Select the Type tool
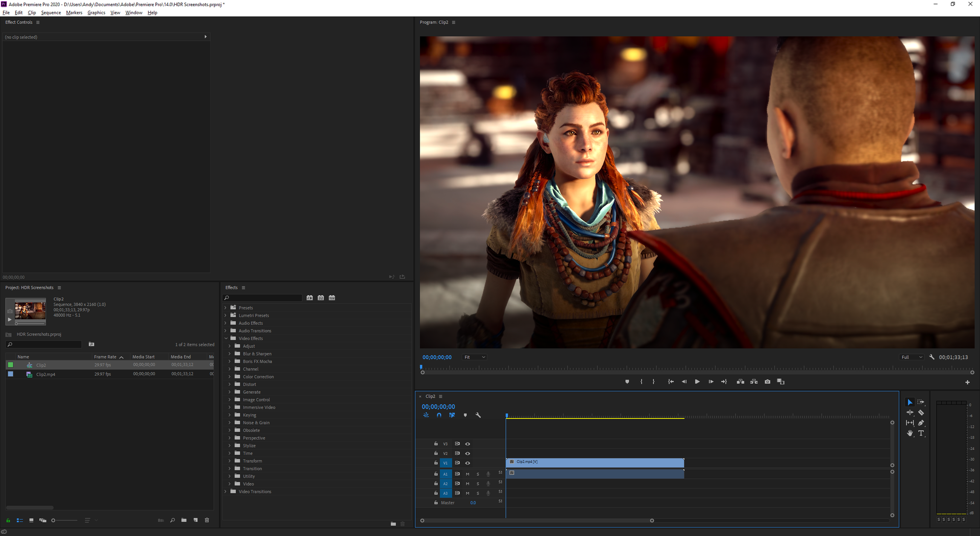Image resolution: width=980 pixels, height=536 pixels. (x=921, y=433)
